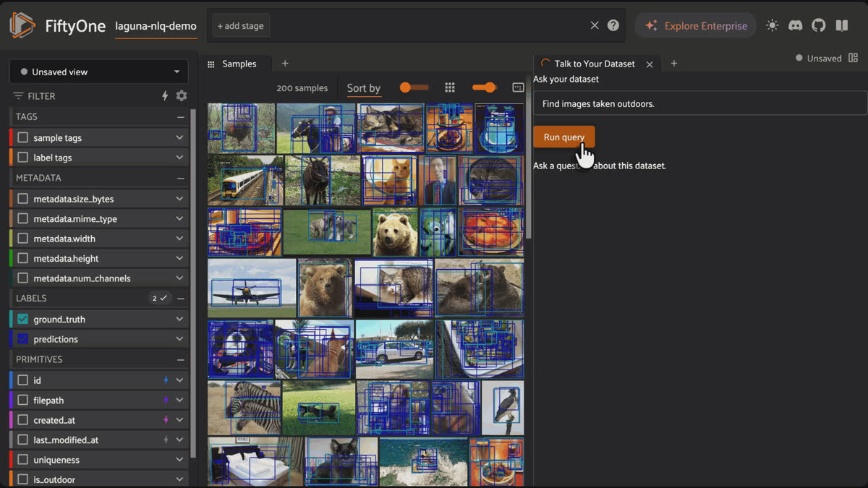Open the GitHub repository icon

coord(819,25)
